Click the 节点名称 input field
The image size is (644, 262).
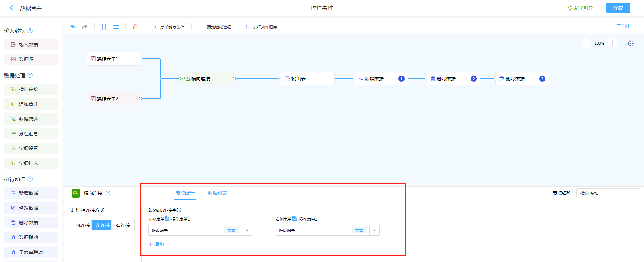(x=608, y=193)
